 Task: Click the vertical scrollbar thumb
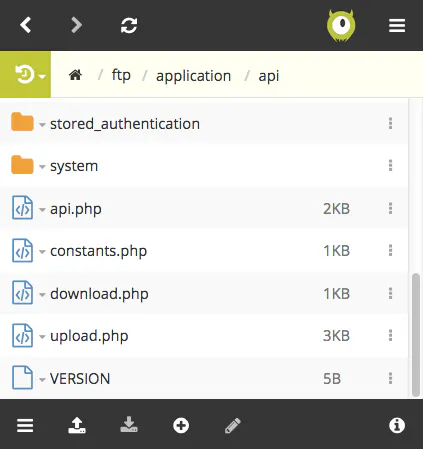[416, 335]
